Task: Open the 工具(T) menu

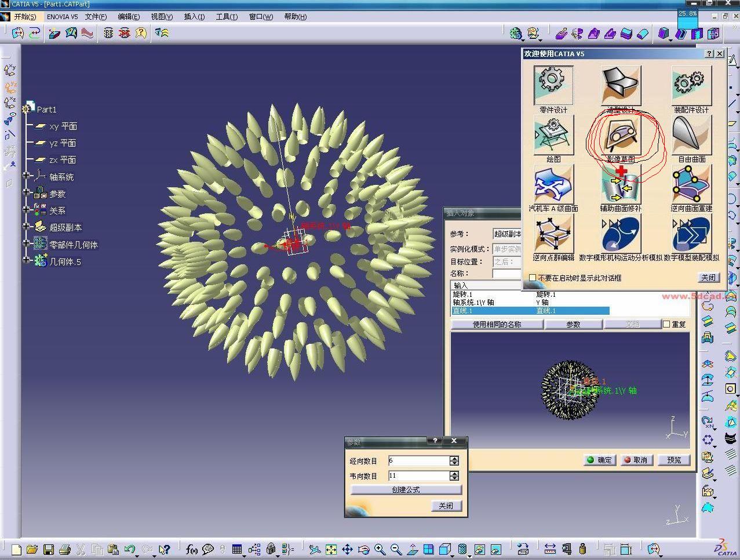Action: pos(227,17)
